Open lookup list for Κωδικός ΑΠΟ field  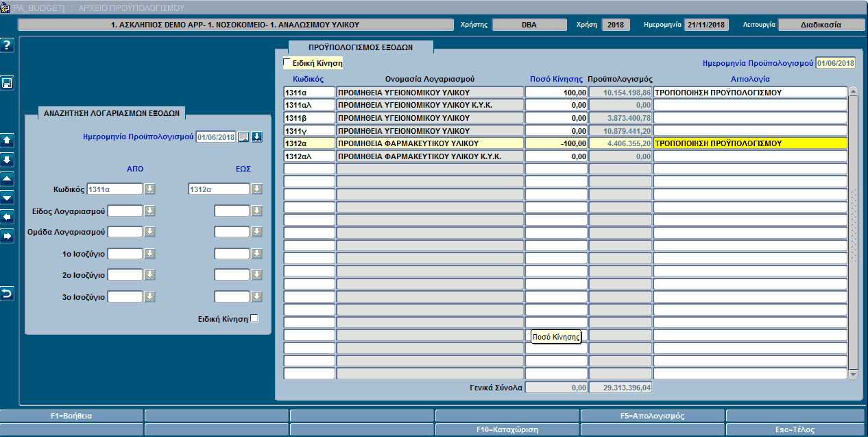point(150,189)
